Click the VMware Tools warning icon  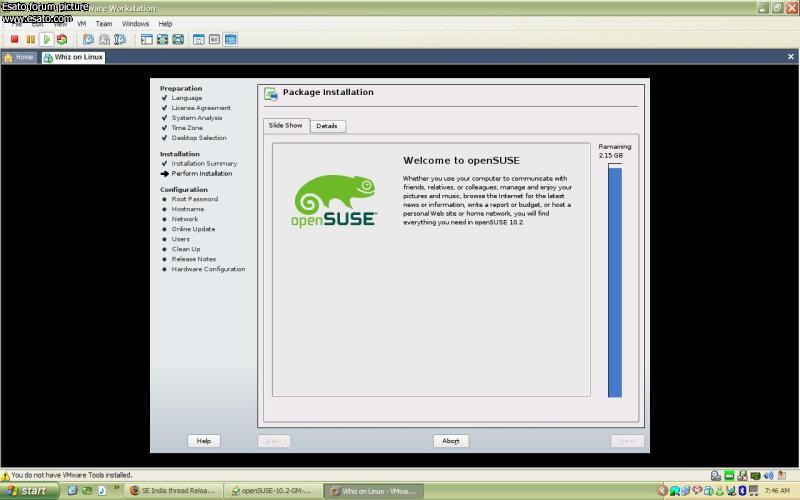point(5,476)
